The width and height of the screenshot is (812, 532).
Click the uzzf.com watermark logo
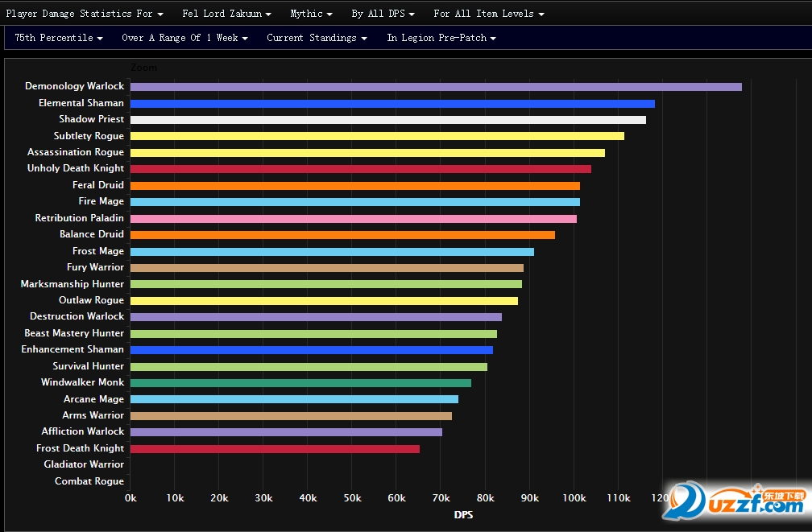(x=736, y=500)
